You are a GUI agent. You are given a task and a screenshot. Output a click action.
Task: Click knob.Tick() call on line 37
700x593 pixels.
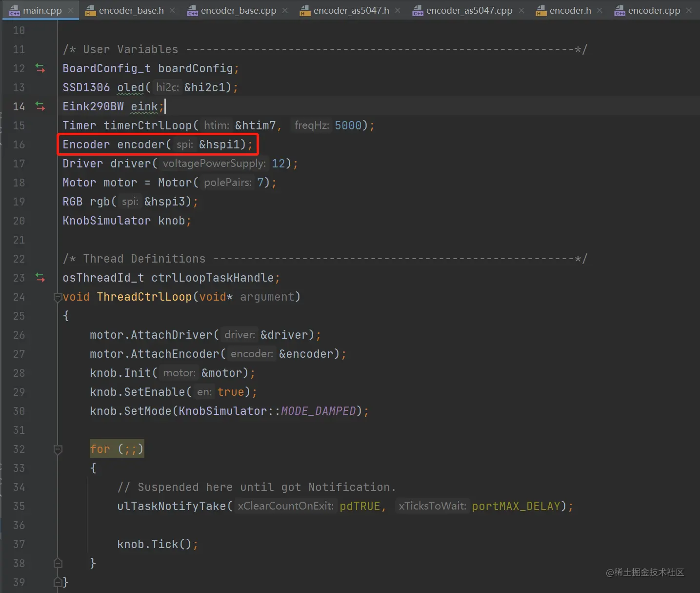coord(155,544)
